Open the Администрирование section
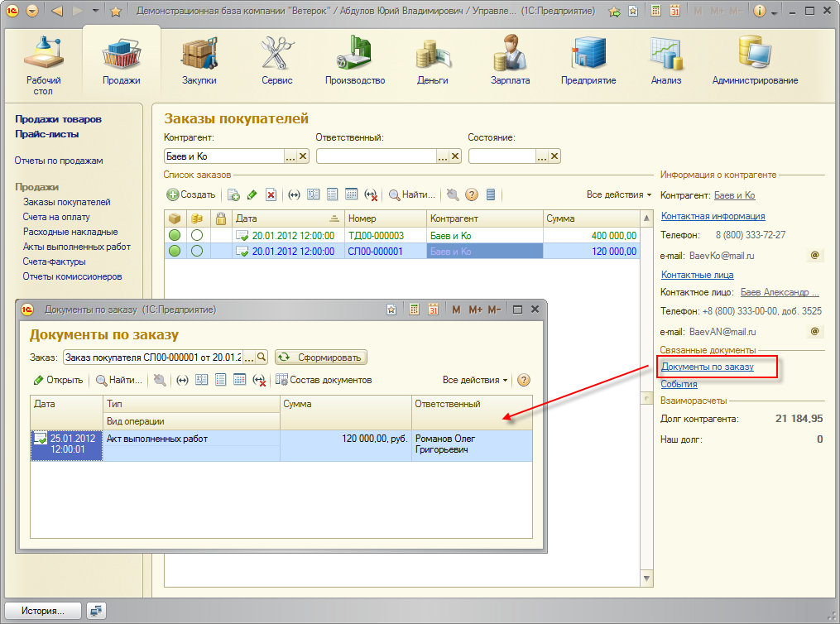Screen dimensions: 840x624 point(755,60)
